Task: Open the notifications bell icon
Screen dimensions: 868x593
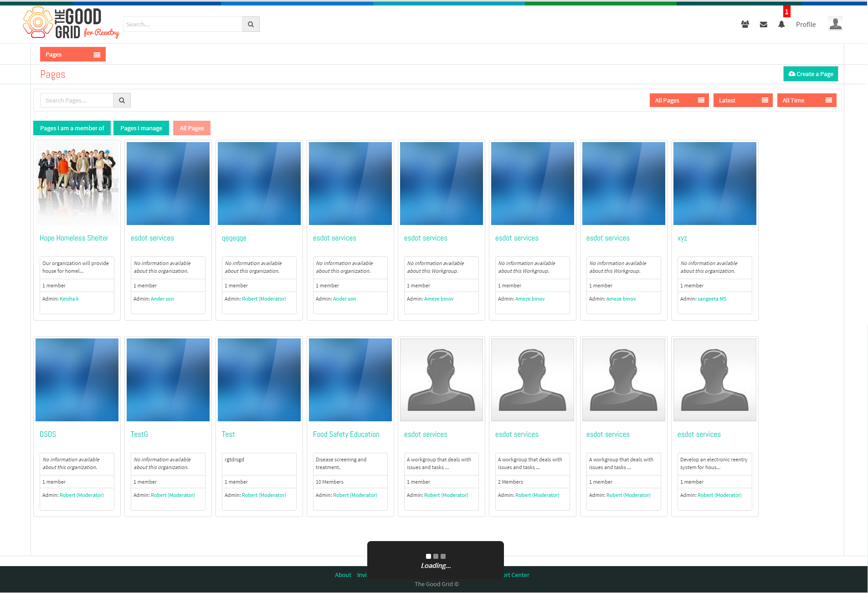Action: [781, 25]
